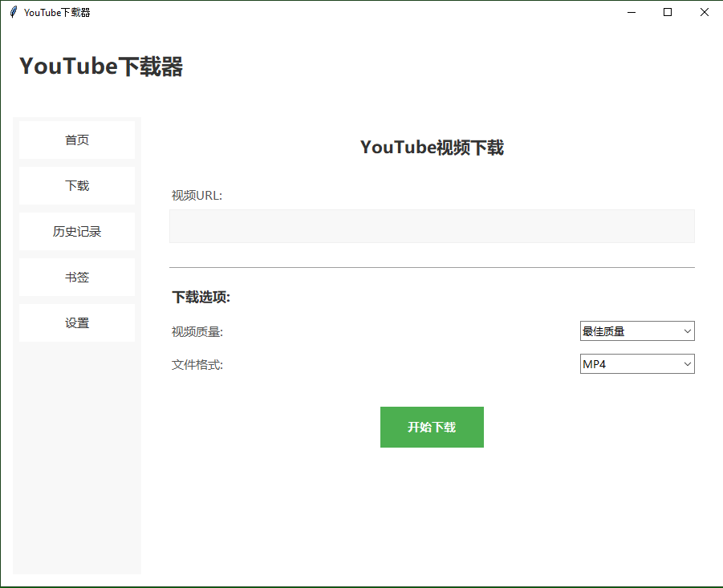Click the 下载选项: section label
The image size is (723, 588).
pyautogui.click(x=201, y=298)
